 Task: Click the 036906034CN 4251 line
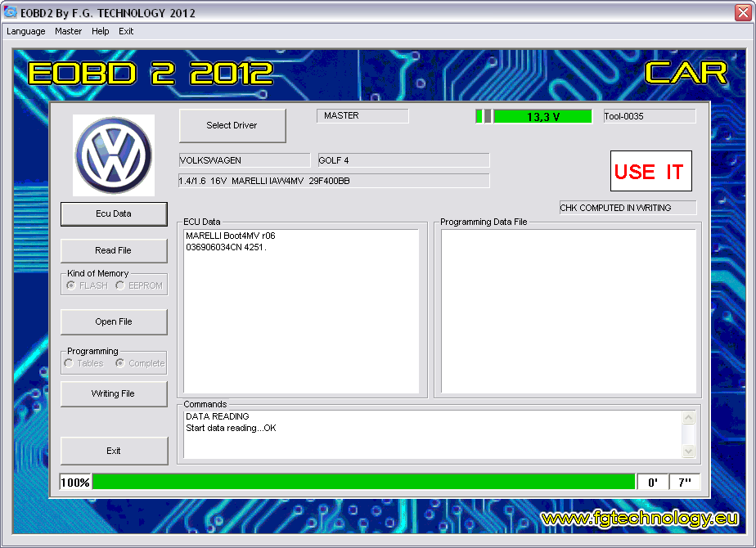click(x=226, y=247)
